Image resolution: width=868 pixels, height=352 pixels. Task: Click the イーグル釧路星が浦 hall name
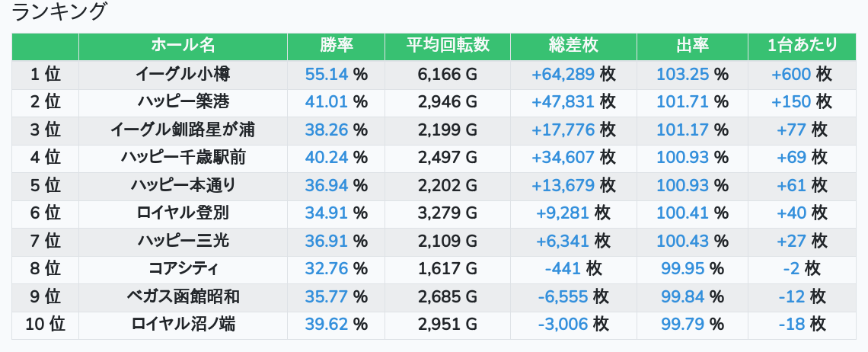[183, 130]
